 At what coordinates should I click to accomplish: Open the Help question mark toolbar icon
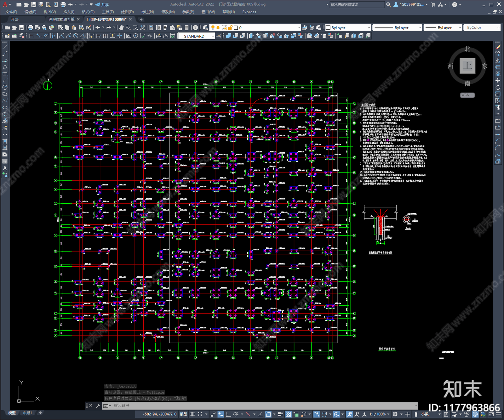tap(196, 28)
